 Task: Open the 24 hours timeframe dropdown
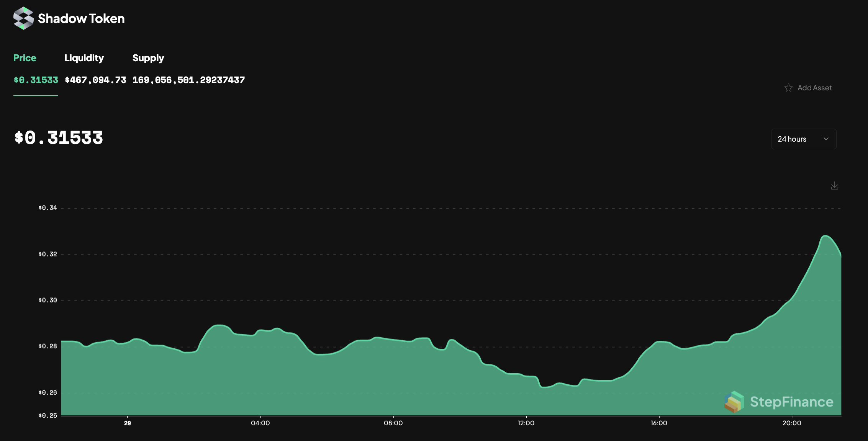[x=803, y=139]
